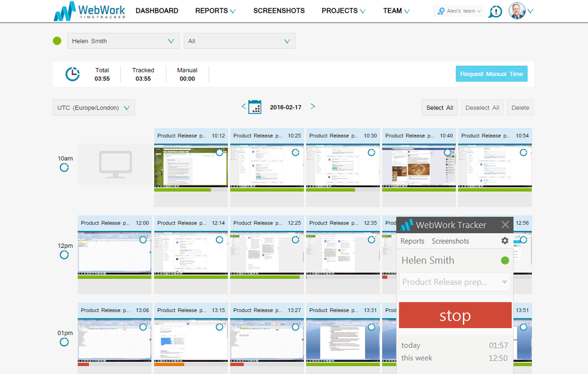Click the total time clock icon
Screen dimensions: 588x374
point(73,74)
